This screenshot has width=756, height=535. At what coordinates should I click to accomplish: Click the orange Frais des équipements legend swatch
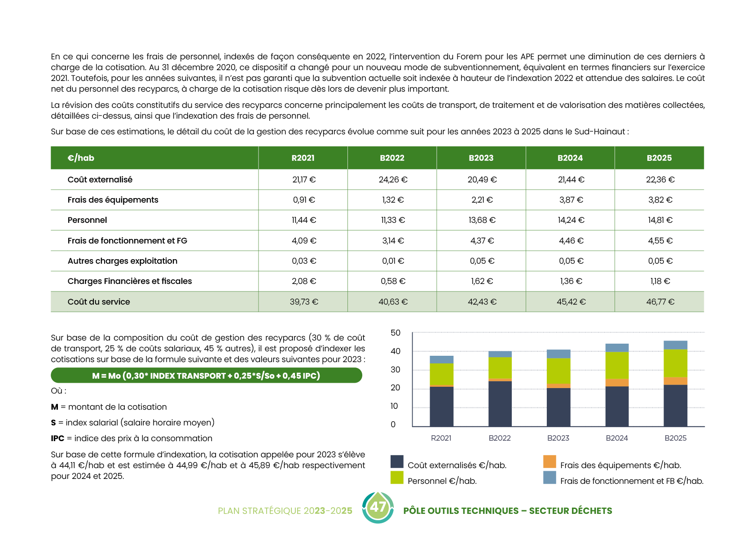click(x=549, y=462)
